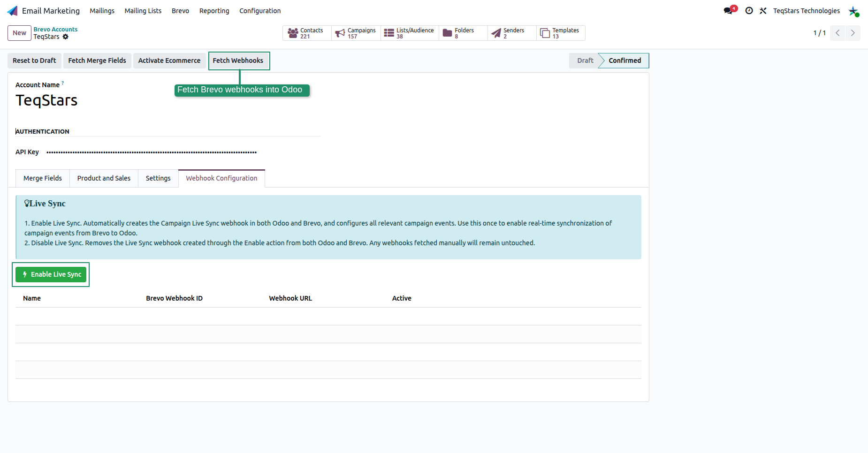Open Templates 13 stat button
The image size is (868, 453).
561,33
